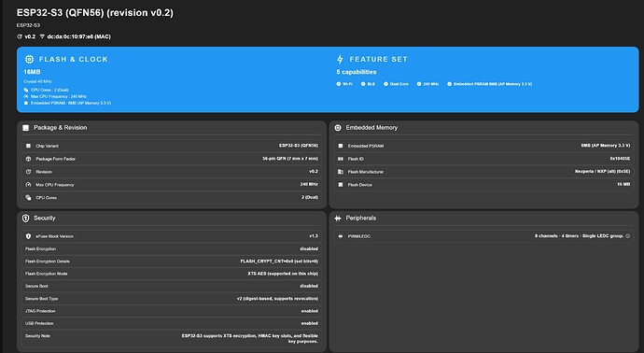Image resolution: width=644 pixels, height=353 pixels.
Task: Click the cube icon in Package Form Factor row
Action: [28, 159]
